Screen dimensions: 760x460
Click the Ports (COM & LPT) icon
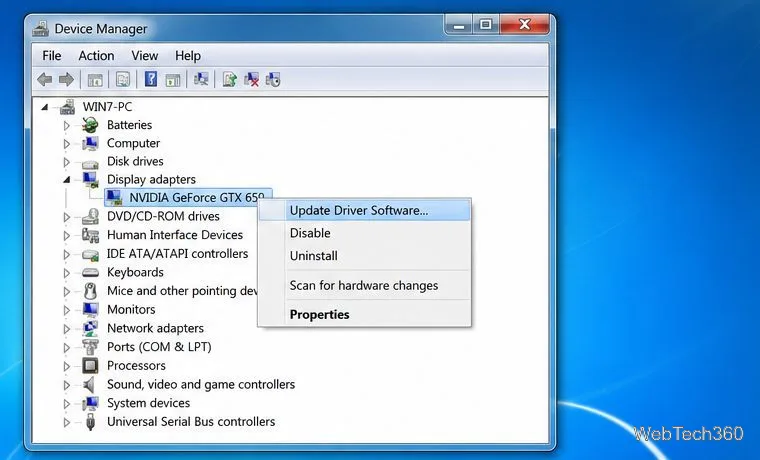point(90,347)
